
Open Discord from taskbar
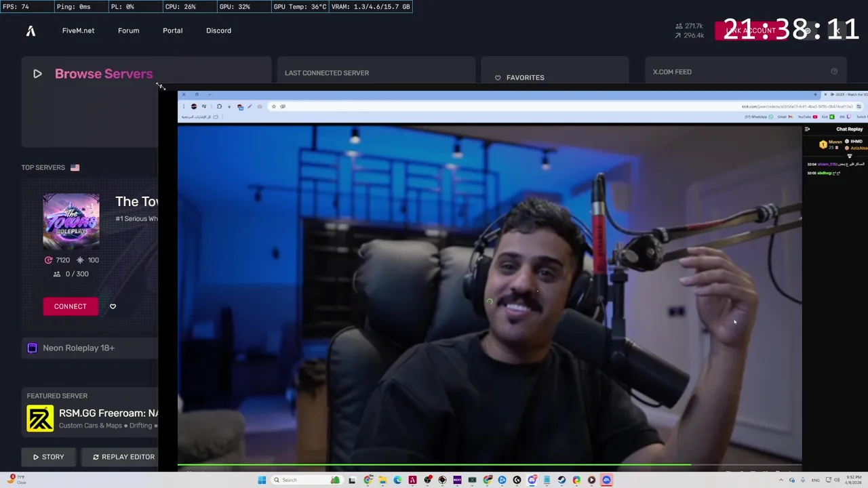(x=532, y=480)
